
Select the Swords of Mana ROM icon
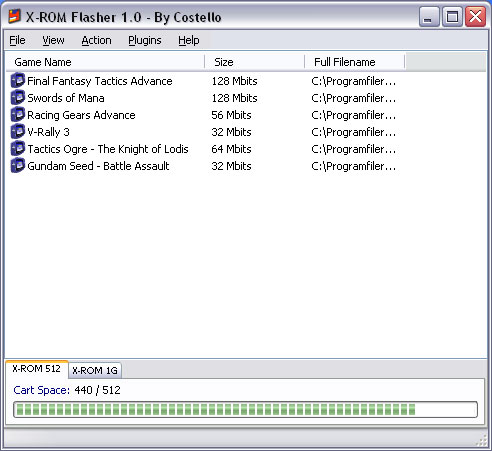point(18,98)
